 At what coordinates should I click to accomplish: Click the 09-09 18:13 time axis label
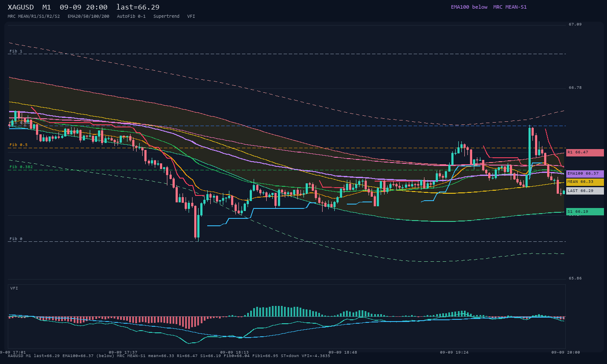pyautogui.click(x=235, y=352)
